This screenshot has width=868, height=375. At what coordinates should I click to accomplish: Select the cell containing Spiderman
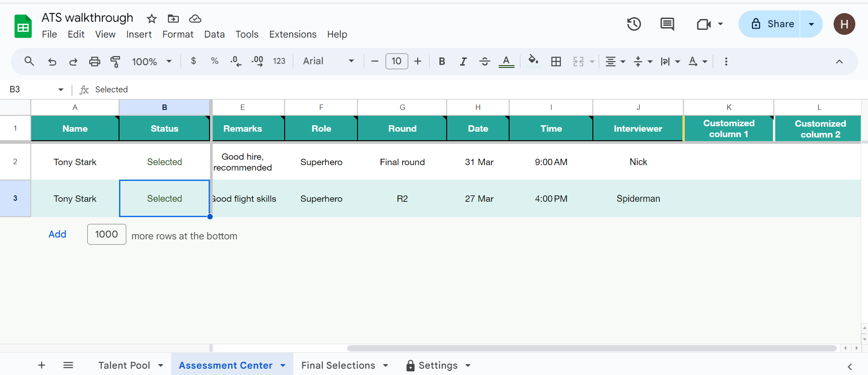(x=638, y=199)
